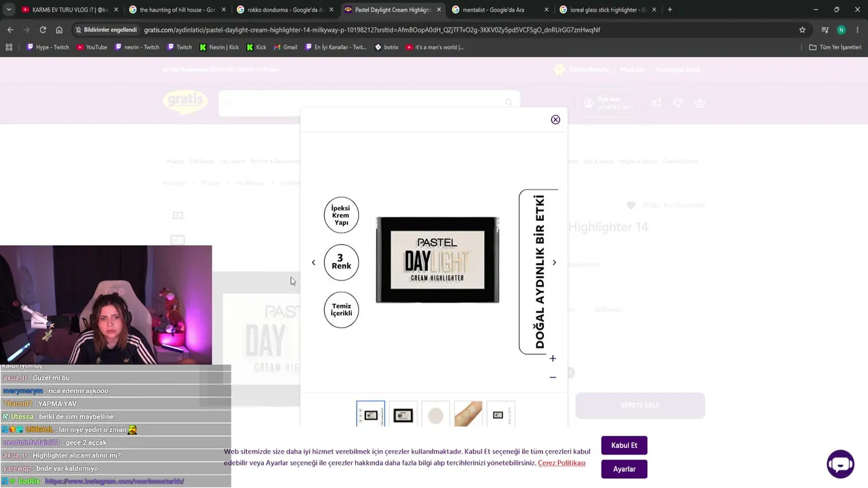
Task: Switch to rokko dondurma tab
Action: [285, 9]
